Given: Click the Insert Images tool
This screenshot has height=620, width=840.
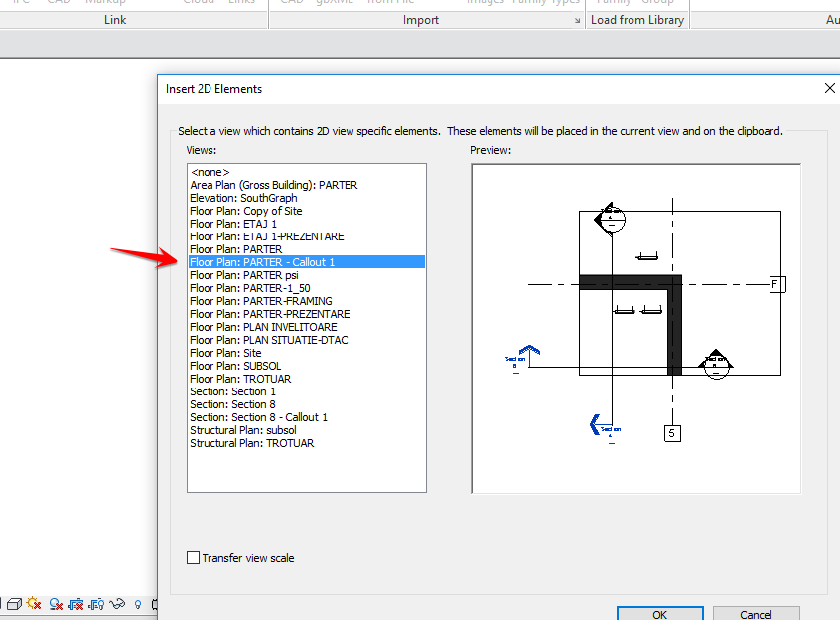Looking at the screenshot, I should pos(483,3).
